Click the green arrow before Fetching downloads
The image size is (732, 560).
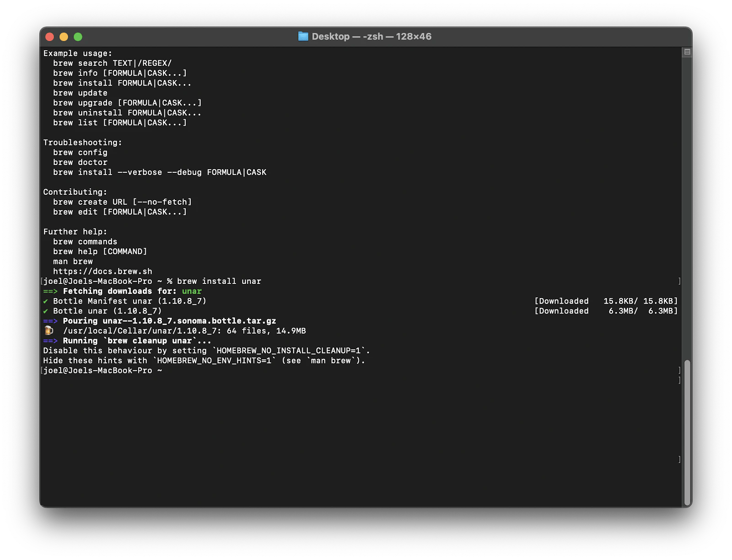click(x=50, y=291)
